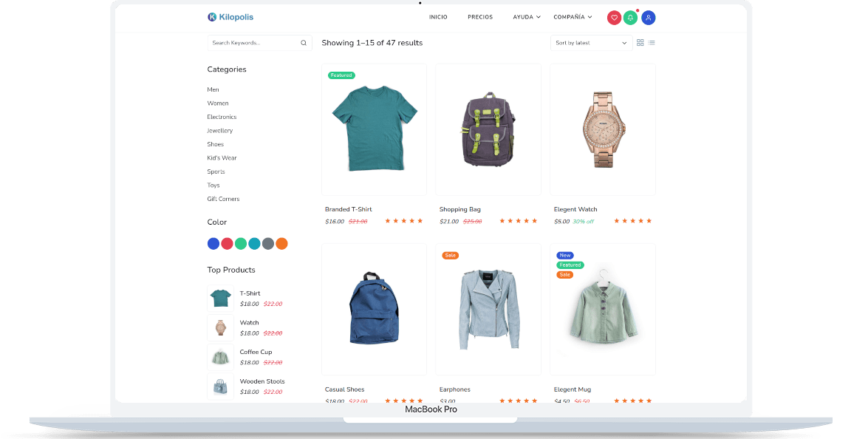This screenshot has width=868, height=439.
Task: Expand the COMPAÑÍA dropdown menu
Action: tap(573, 17)
